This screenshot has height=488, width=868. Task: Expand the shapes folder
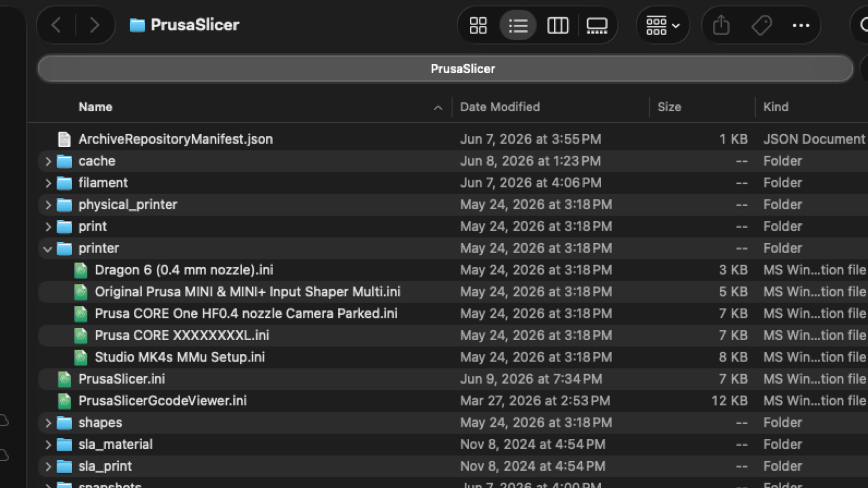[x=48, y=423]
